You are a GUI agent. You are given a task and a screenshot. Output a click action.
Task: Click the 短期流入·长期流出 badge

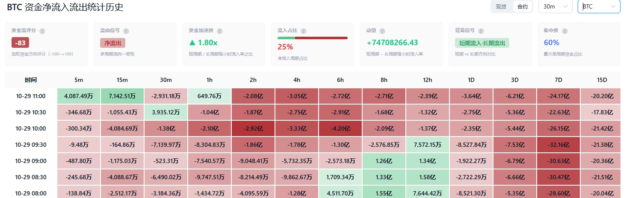click(482, 43)
